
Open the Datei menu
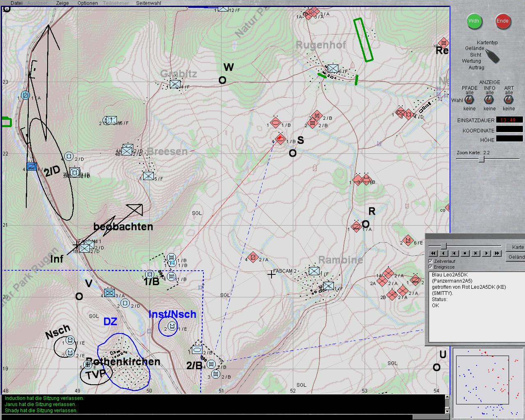click(x=16, y=3)
